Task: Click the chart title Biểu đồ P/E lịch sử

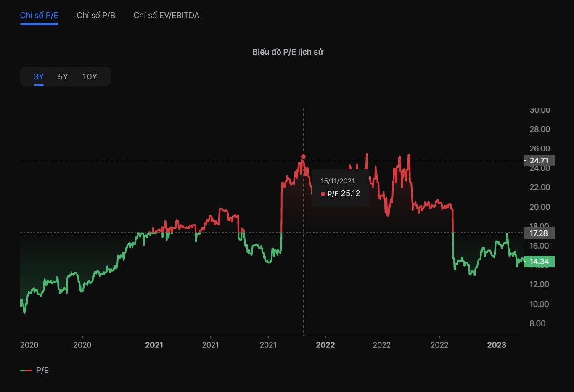Action: [x=288, y=52]
